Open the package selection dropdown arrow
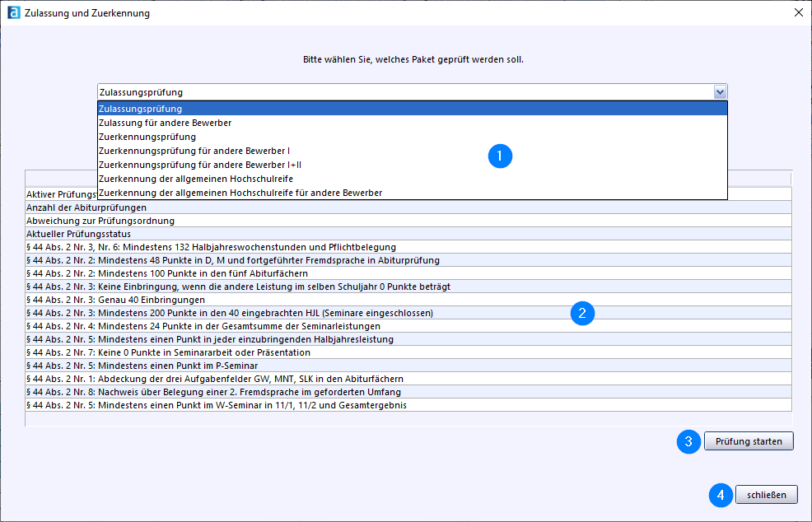The width and height of the screenshot is (812, 522). pos(720,92)
